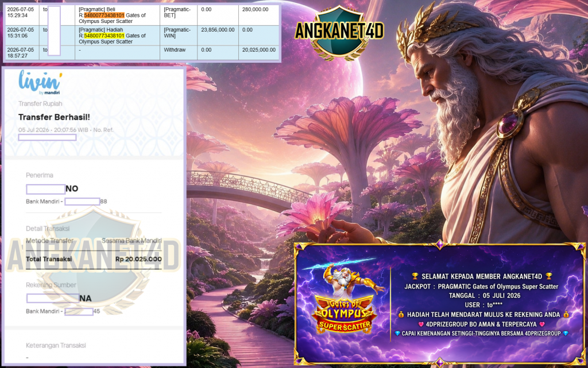The image size is (588, 368).
Task: Select the date cell 2026-07-05 18:57:27
Action: point(21,52)
